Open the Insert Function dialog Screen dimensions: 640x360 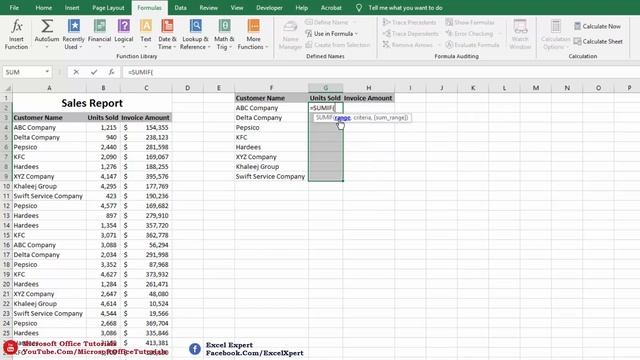point(16,34)
